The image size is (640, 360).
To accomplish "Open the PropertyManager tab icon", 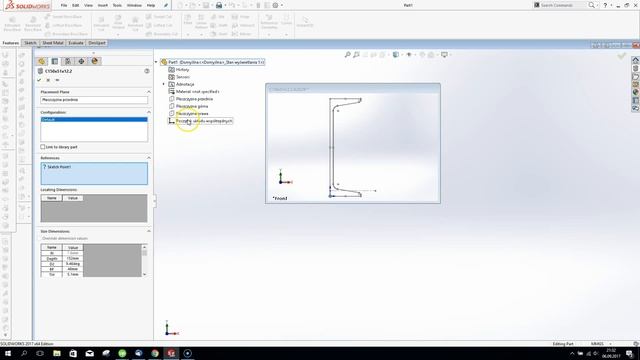I will 55,61.
